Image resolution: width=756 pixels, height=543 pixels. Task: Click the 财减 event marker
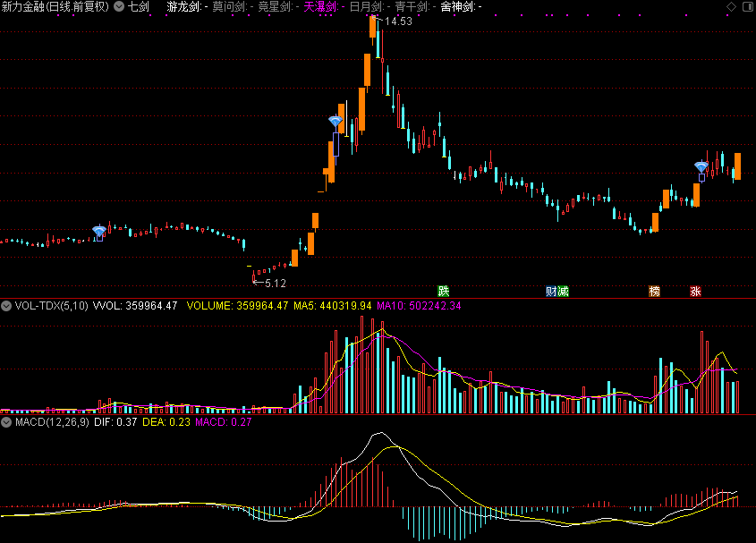pyautogui.click(x=557, y=292)
